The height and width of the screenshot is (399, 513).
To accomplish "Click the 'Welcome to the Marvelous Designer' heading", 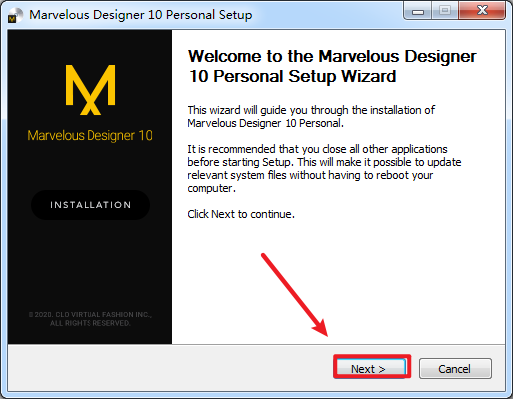I will click(332, 66).
